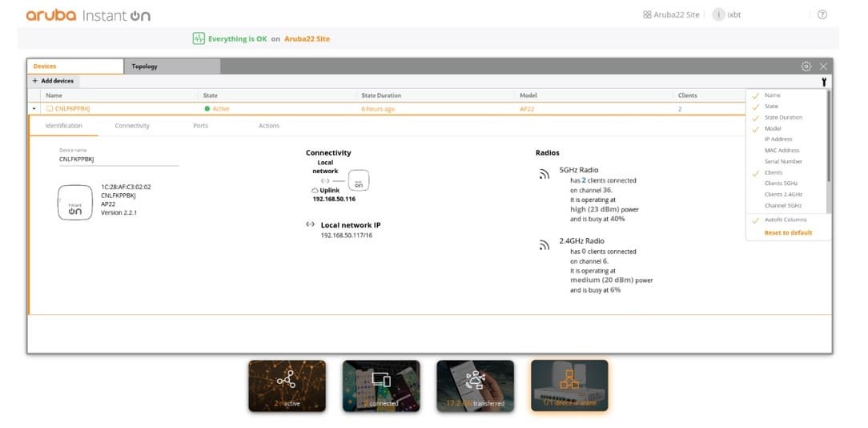868x428 pixels.
Task: Click the 5GHz radio signal icon
Action: (545, 175)
